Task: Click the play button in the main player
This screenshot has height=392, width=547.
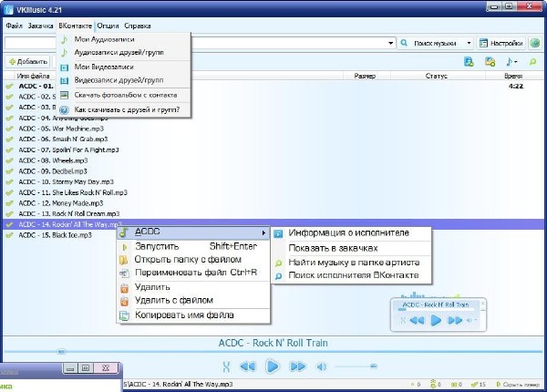Action: [272, 366]
